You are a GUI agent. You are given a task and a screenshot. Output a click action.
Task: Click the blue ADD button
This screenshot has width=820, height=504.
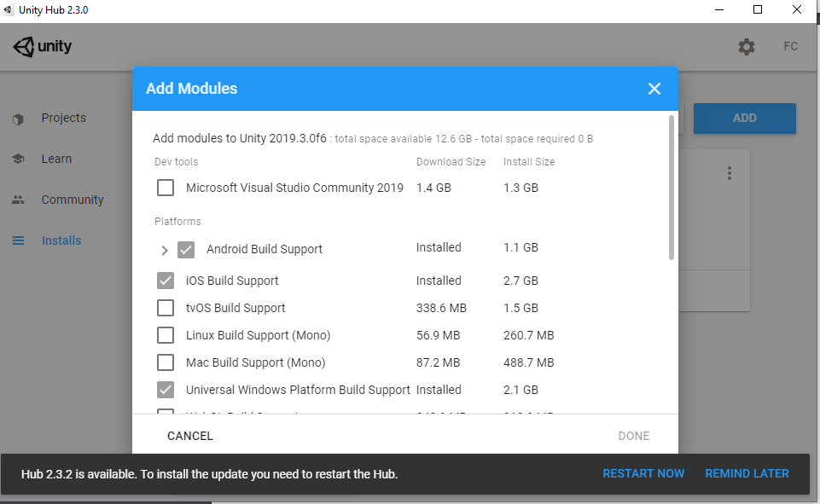745,119
